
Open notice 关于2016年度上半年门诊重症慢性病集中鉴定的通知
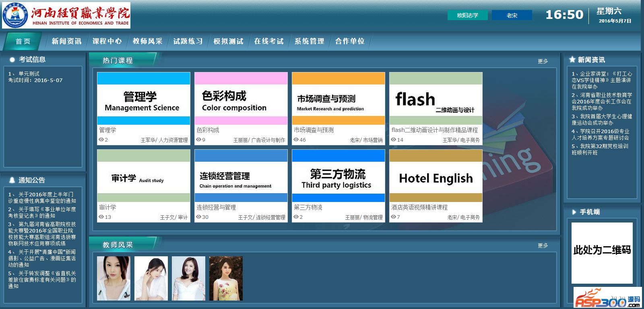coord(42,198)
